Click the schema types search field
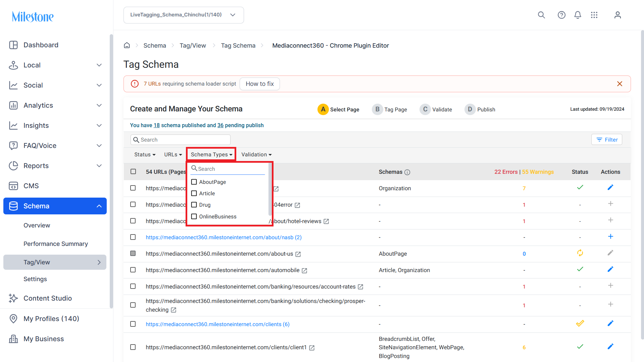This screenshot has height=362, width=644. pyautogui.click(x=228, y=169)
